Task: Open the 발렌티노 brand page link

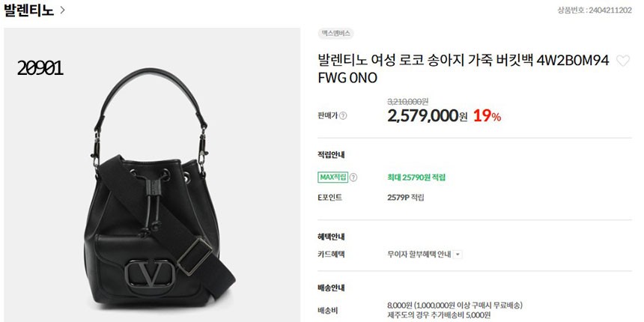Action: tap(28, 10)
